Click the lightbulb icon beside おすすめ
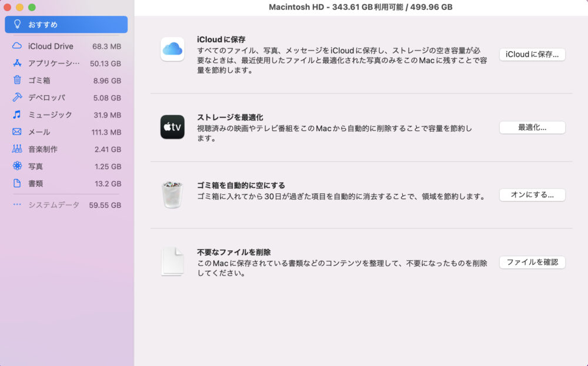This screenshot has height=366, width=588. point(17,24)
